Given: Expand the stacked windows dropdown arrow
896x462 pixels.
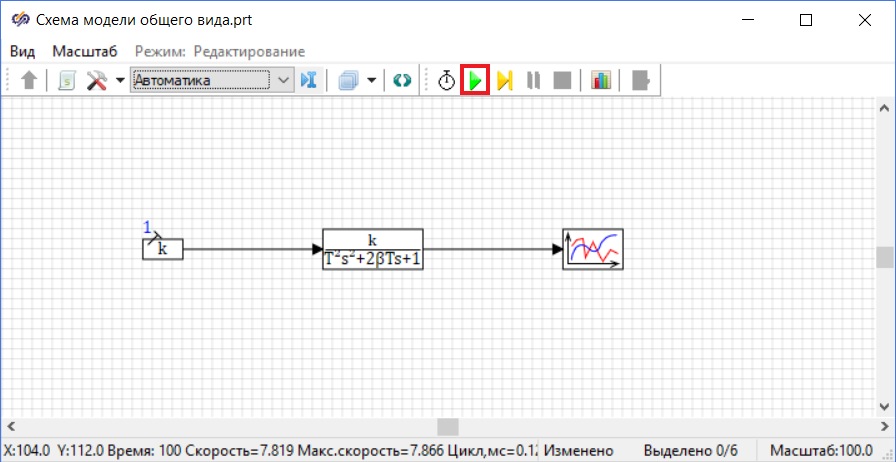Looking at the screenshot, I should (372, 81).
